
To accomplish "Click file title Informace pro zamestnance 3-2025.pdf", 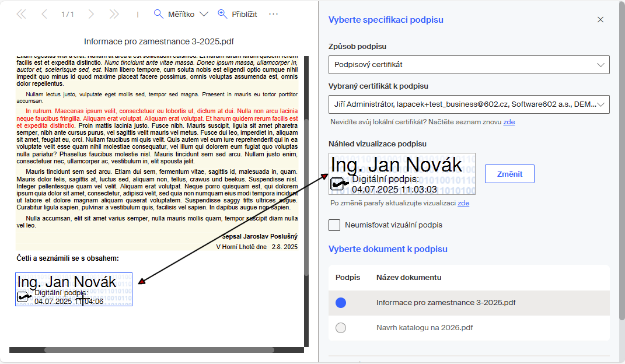I will click(x=159, y=41).
